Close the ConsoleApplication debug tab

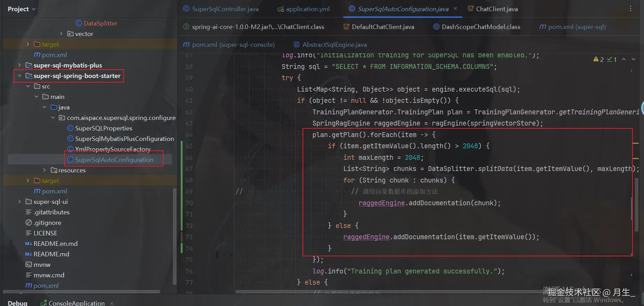click(x=112, y=303)
